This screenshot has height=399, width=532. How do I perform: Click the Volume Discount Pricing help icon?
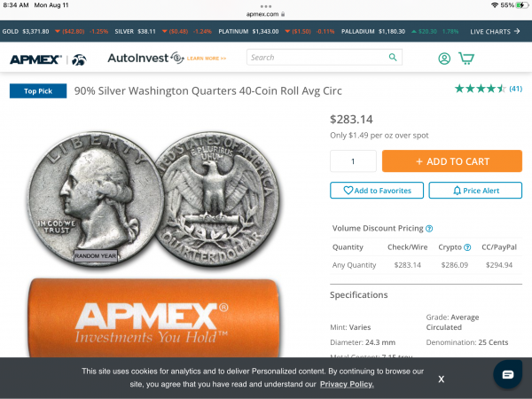(429, 229)
